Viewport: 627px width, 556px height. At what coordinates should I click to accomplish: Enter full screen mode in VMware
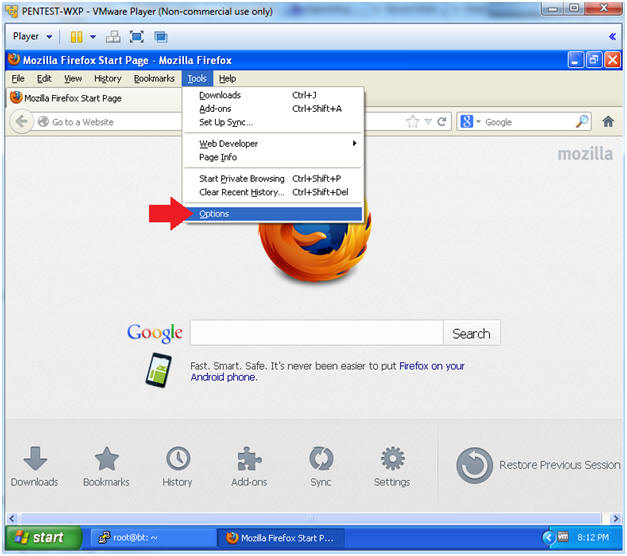[137, 37]
